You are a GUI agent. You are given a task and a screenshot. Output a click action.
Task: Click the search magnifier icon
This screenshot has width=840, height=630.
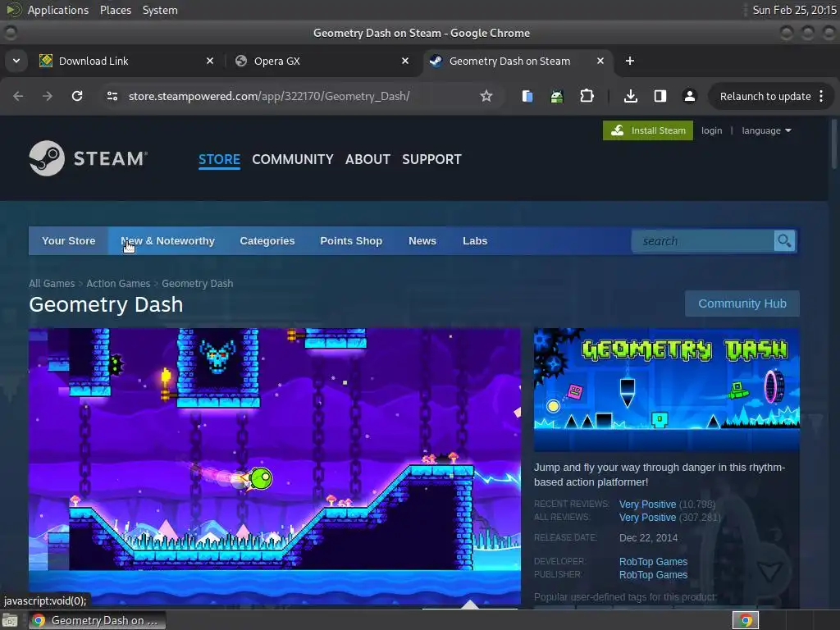tap(784, 241)
